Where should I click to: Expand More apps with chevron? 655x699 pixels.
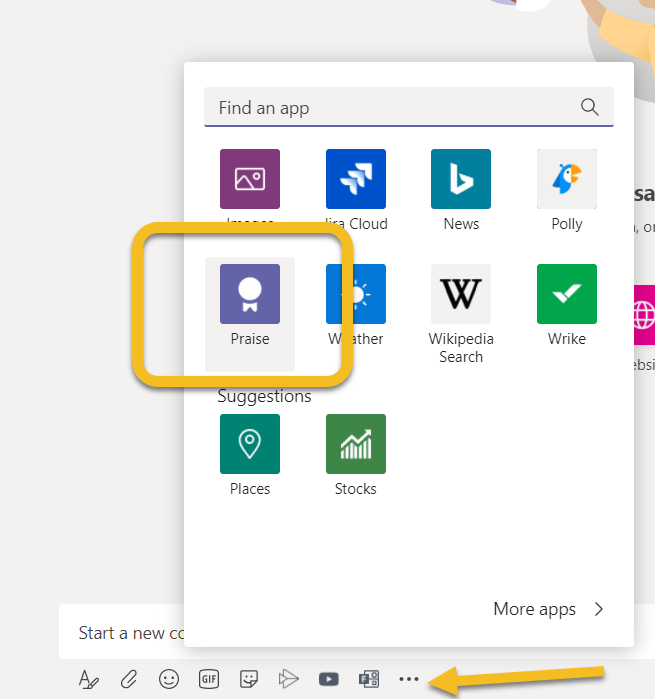(599, 609)
